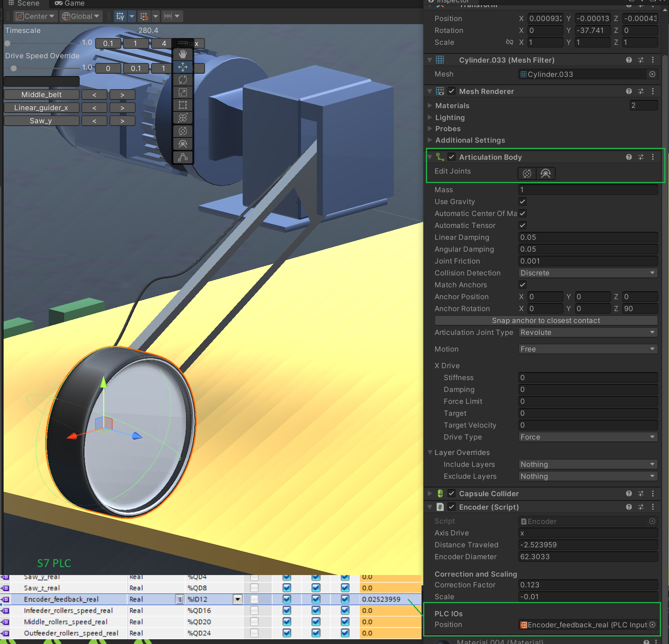Disable the Encoder script checkbox
Viewport: 669px width, 644px height.
click(x=451, y=507)
